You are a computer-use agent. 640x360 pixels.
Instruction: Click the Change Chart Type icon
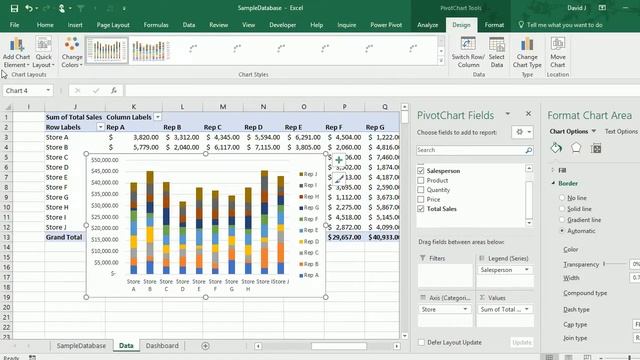pos(527,52)
